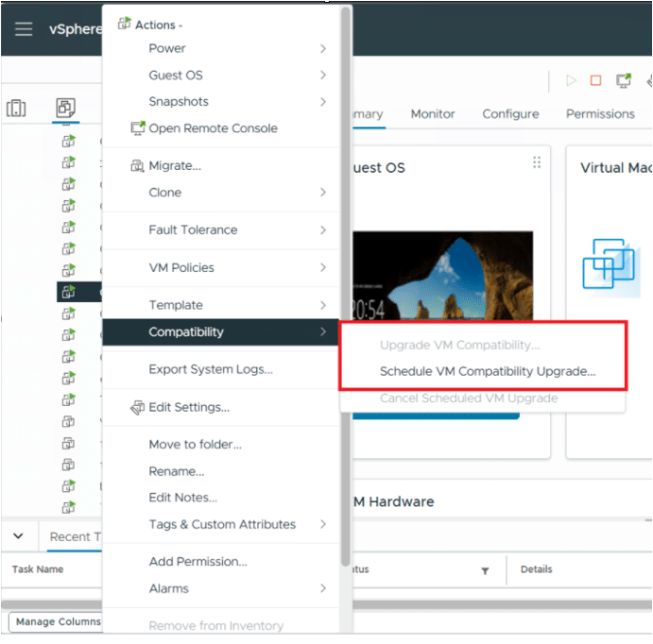Click the Manage Columns button
This screenshot has width=653, height=644.
tap(58, 621)
